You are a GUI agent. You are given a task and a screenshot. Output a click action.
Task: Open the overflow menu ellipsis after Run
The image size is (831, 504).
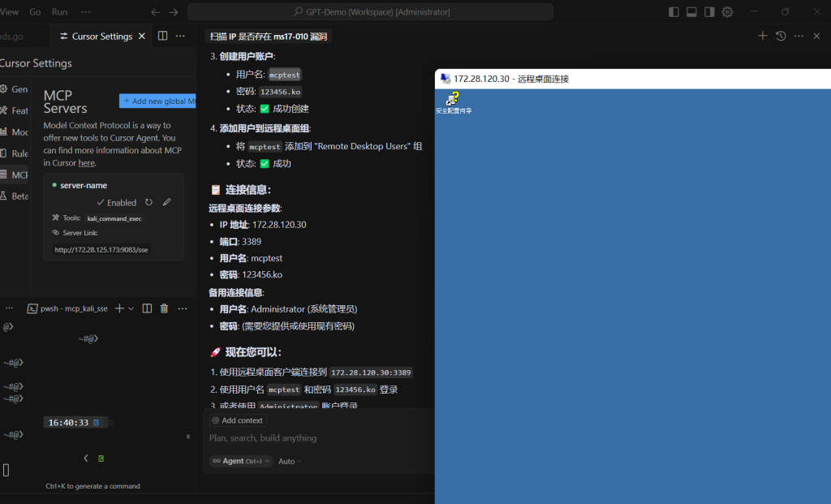(x=86, y=11)
